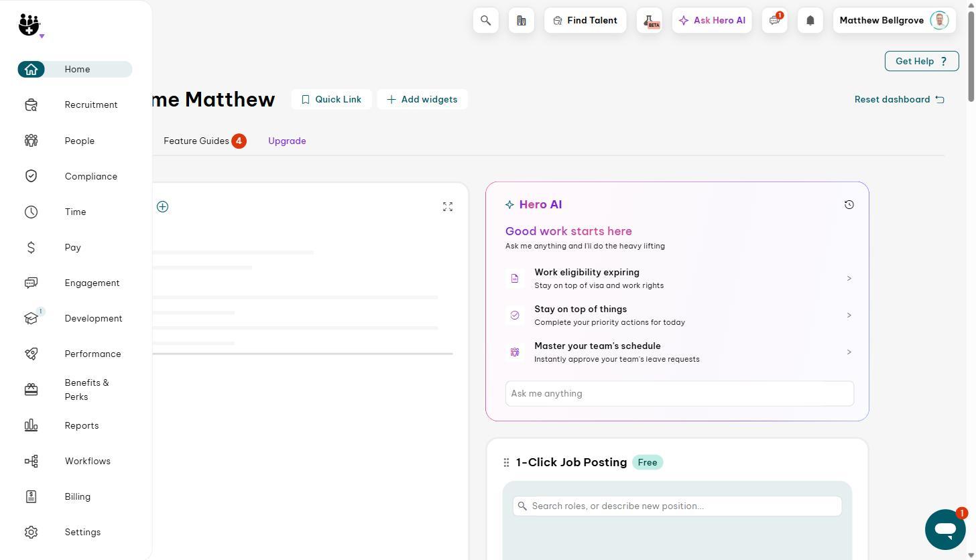
Task: Grab the 1-Click Job Posting drag handle
Action: [506, 462]
